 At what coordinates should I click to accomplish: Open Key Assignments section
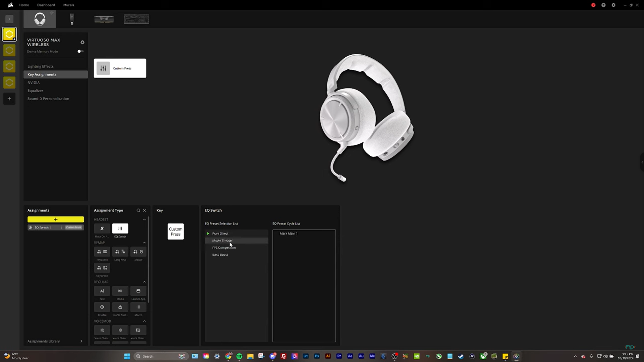tap(56, 74)
